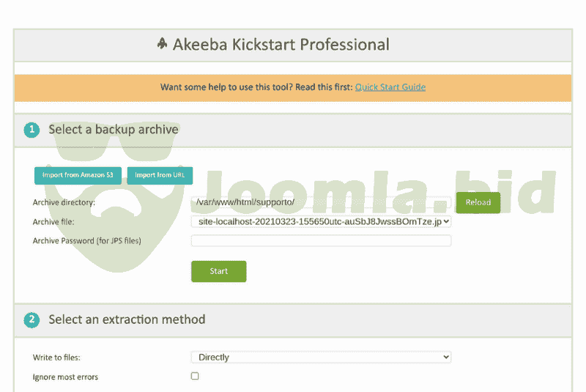The height and width of the screenshot is (392, 586).
Task: Toggle the Ignore most errors checkbox
Action: point(195,376)
